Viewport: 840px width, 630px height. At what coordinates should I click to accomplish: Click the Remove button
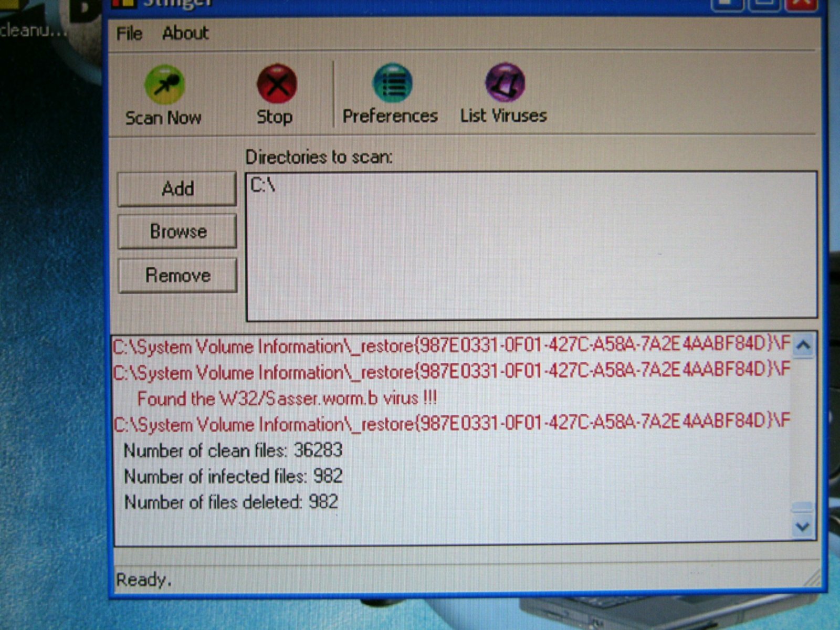tap(177, 275)
